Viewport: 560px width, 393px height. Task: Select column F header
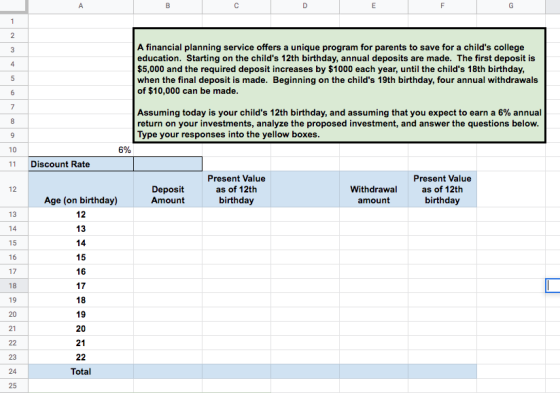click(x=442, y=6)
